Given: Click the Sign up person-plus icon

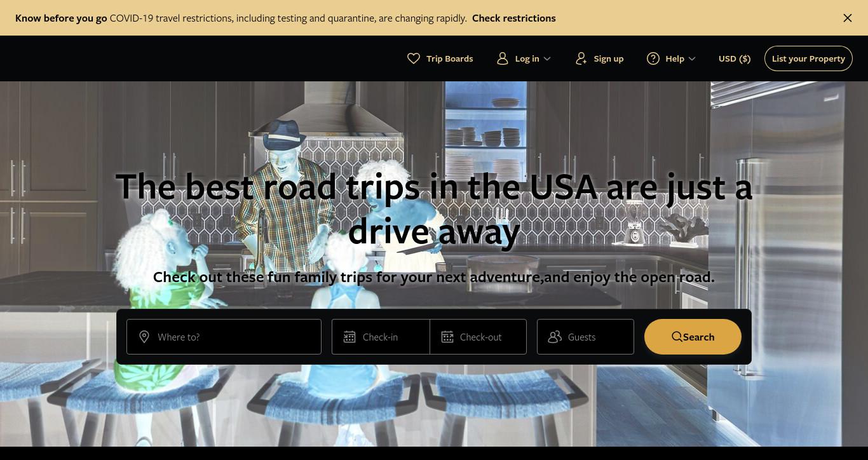Looking at the screenshot, I should [x=581, y=58].
